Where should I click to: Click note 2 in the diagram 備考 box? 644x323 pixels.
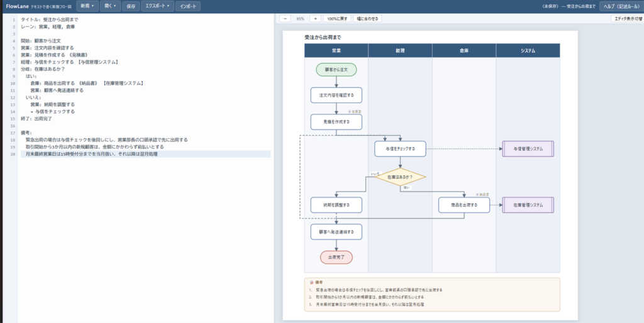tap(367, 297)
